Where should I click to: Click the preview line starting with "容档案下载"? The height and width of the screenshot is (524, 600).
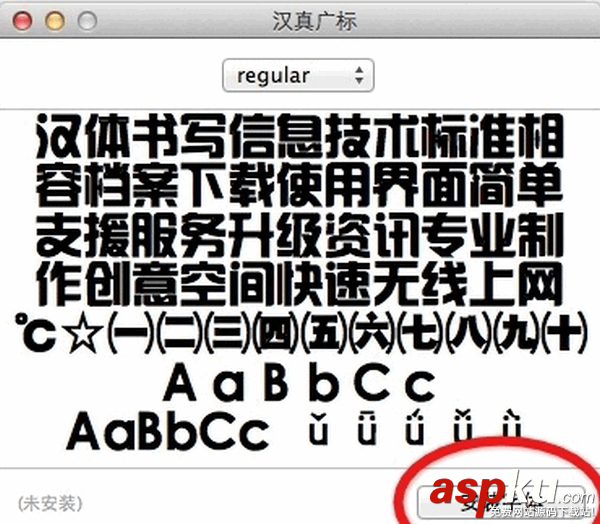click(x=300, y=185)
